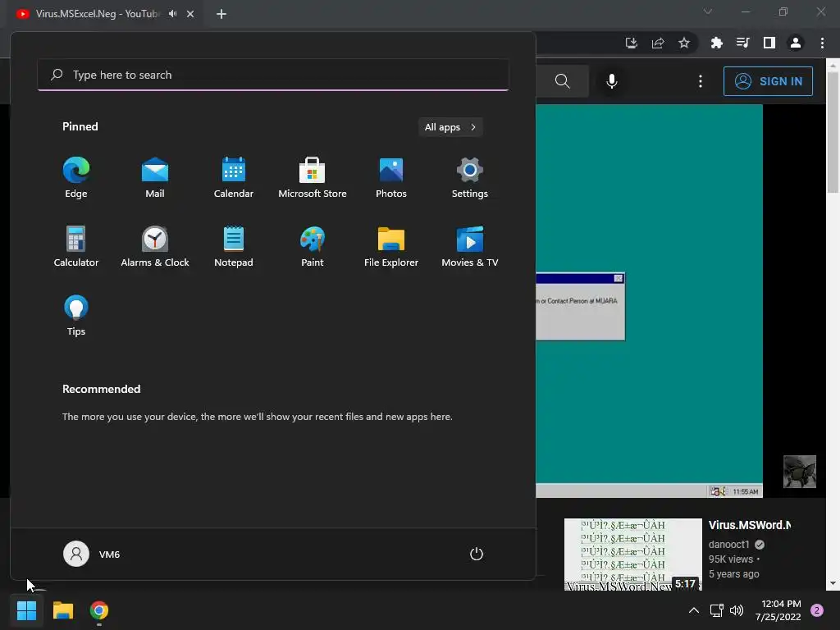
Task: Open a new Chrome tab
Action: (221, 14)
